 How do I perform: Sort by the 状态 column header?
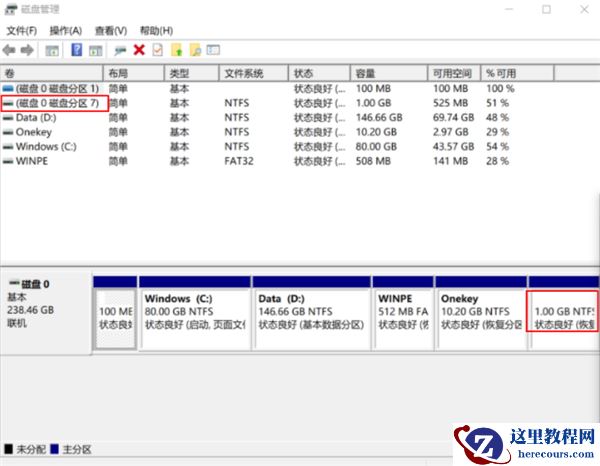tap(320, 73)
